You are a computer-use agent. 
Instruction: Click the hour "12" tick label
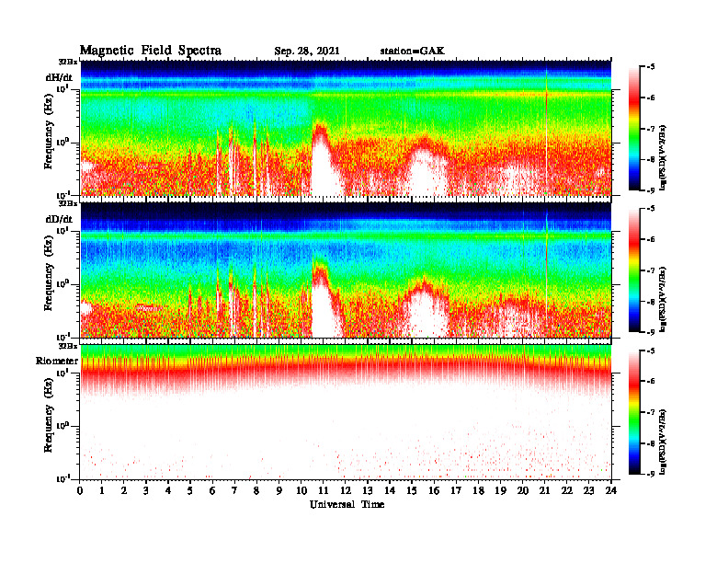tap(346, 491)
